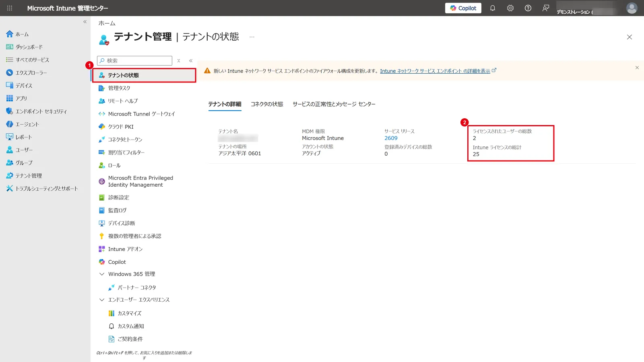
Task: Open the Copilot button in header
Action: click(463, 8)
